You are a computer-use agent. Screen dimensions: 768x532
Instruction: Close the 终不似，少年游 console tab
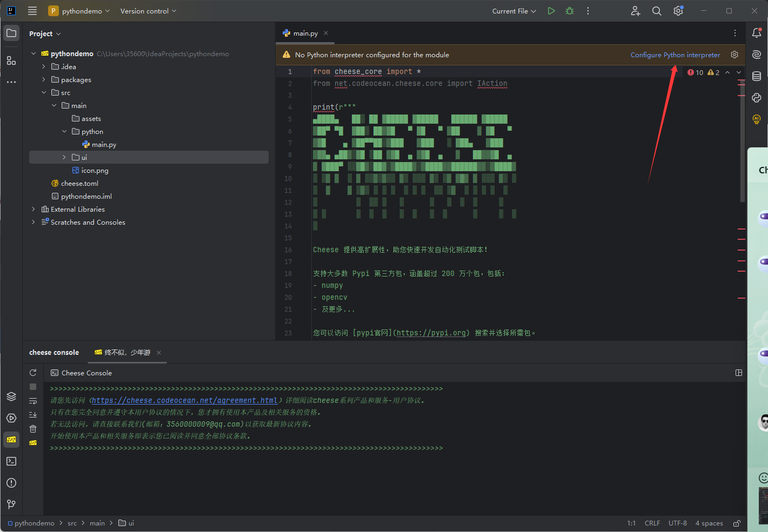pyautogui.click(x=159, y=353)
